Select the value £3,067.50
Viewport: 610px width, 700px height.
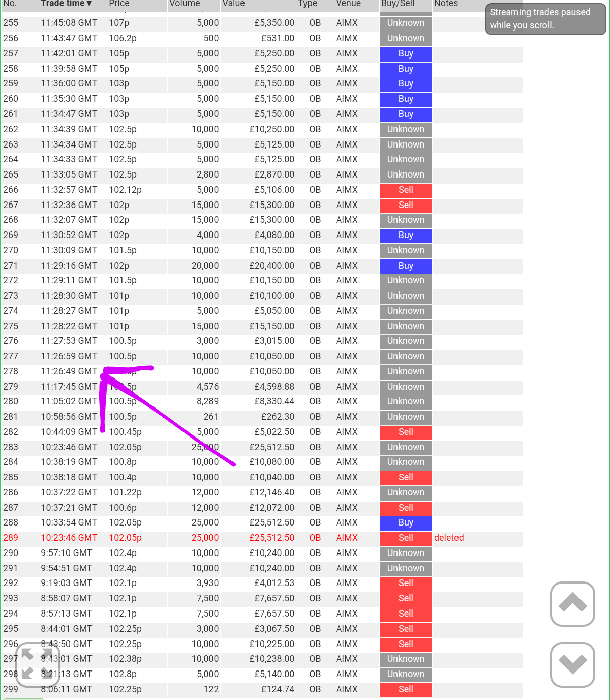point(274,629)
